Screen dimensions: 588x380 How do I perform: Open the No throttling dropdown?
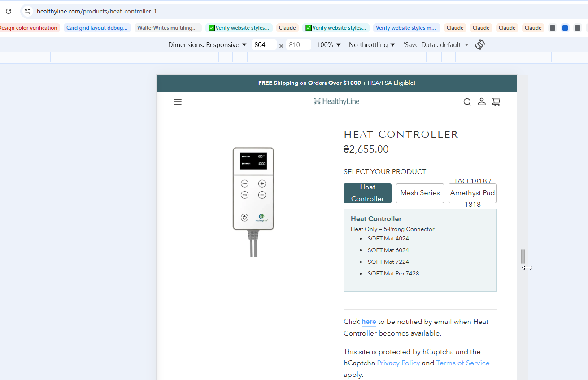pos(372,45)
